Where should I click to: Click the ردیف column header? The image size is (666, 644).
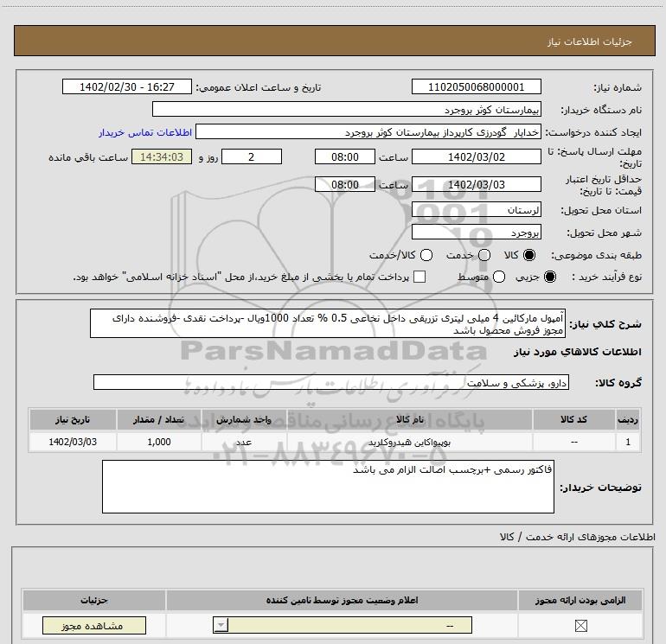[x=628, y=419]
